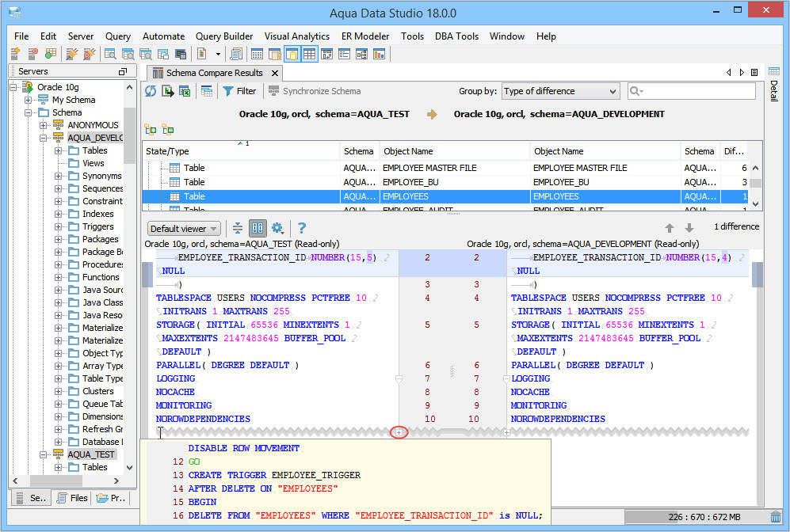
Task: Expand the Triggers node in tree
Action: tap(59, 226)
